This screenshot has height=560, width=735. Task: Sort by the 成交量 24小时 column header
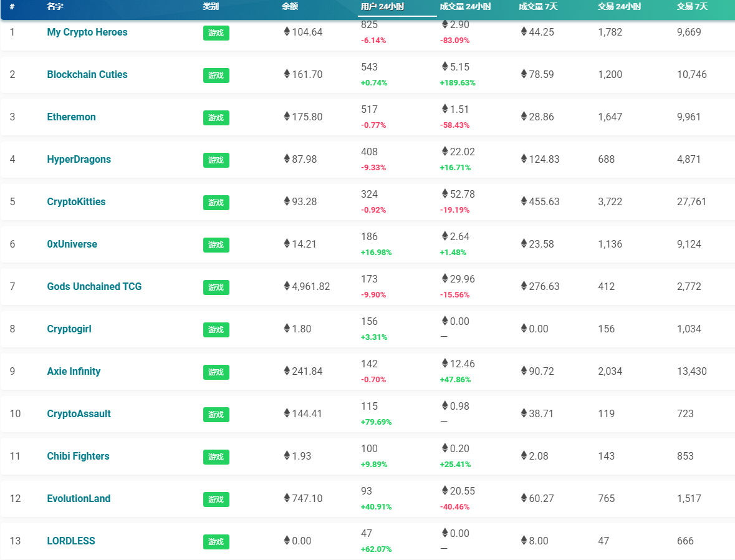click(x=465, y=7)
